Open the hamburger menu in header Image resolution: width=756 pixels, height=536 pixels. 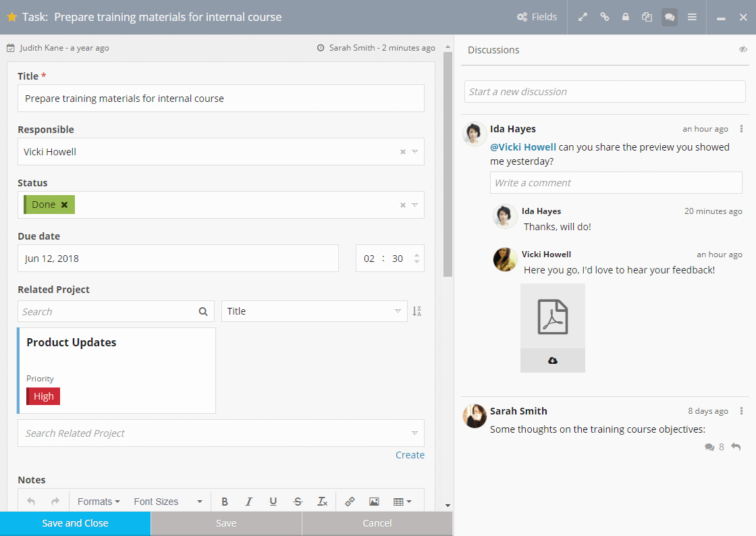pyautogui.click(x=692, y=17)
